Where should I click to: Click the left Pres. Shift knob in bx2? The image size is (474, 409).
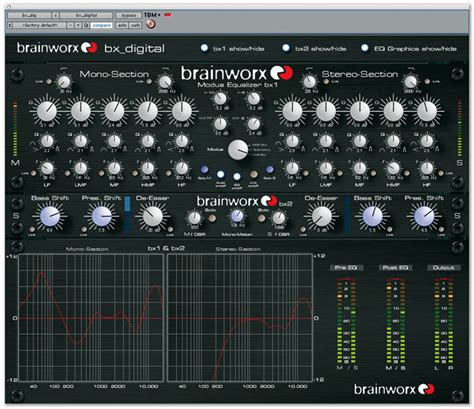point(101,216)
